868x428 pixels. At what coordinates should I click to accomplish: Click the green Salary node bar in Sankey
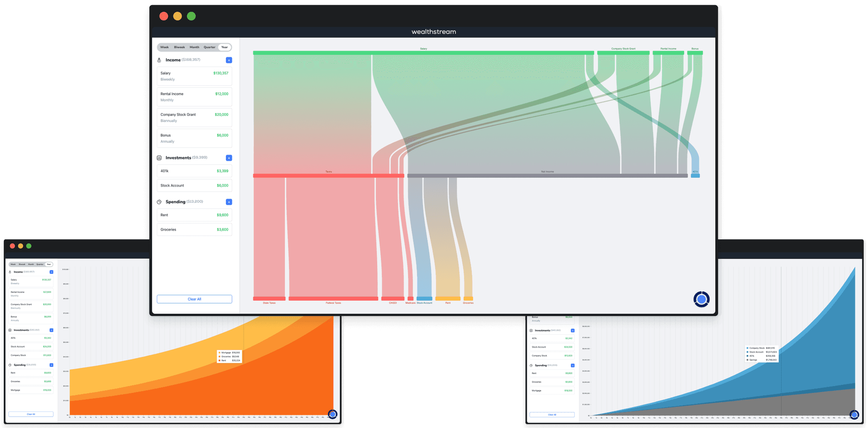[423, 53]
